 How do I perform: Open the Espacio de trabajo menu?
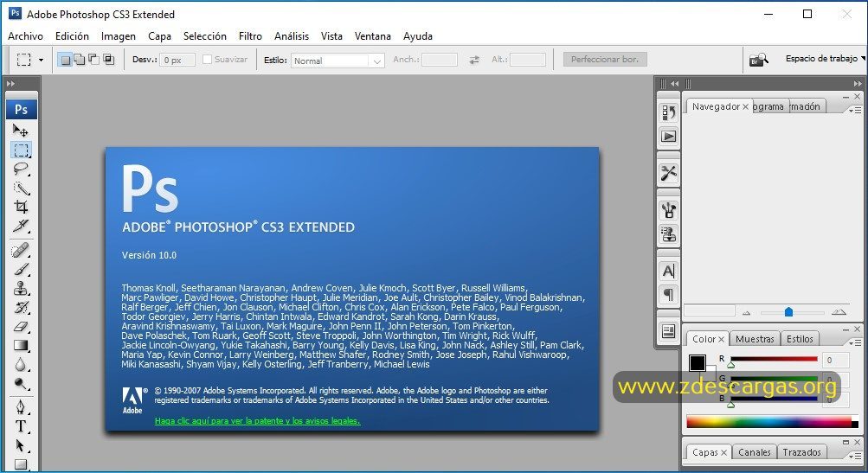coord(825,59)
